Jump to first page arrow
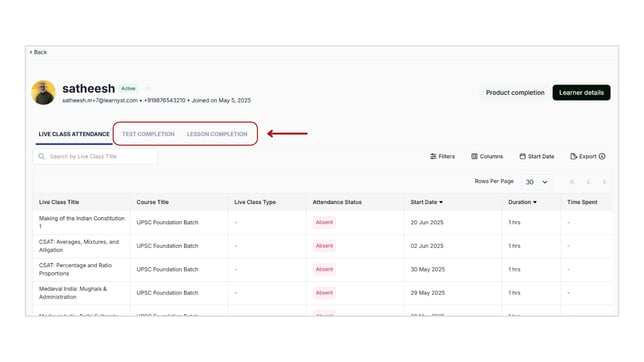Screen dimensions: 644x362 click(572, 182)
